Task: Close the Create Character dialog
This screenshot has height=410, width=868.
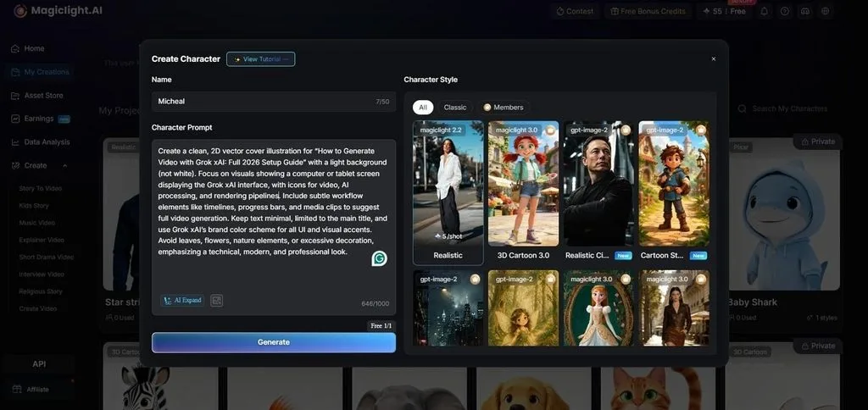Action: tap(714, 58)
